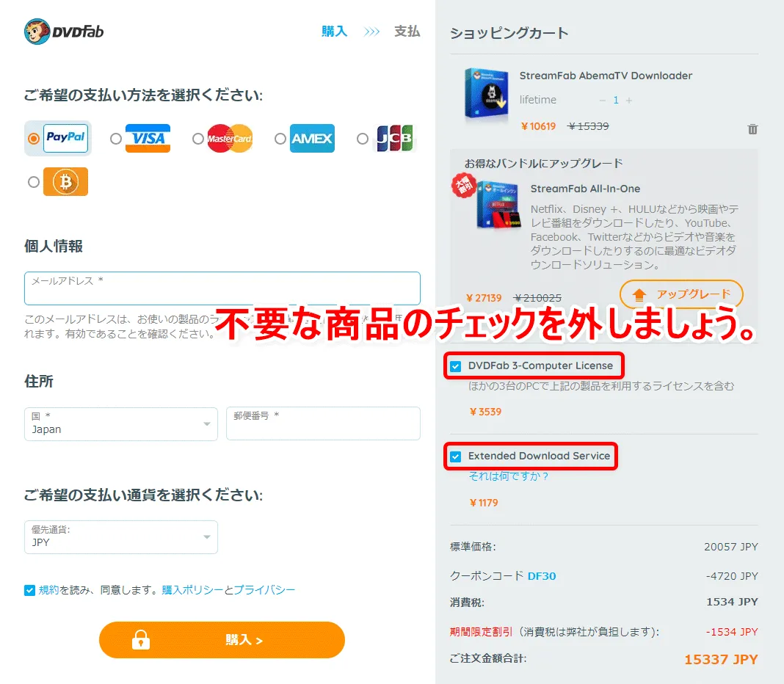Open the 規約 terms link
This screenshot has height=684, width=784.
pos(49,590)
